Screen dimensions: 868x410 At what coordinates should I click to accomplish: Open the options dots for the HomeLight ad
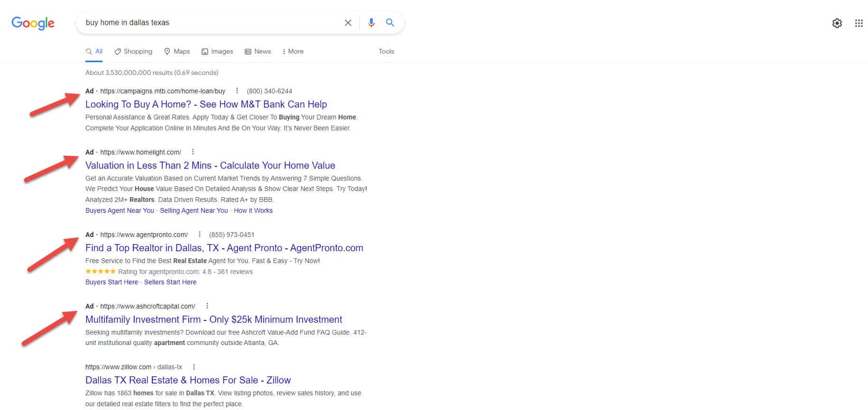coord(193,152)
